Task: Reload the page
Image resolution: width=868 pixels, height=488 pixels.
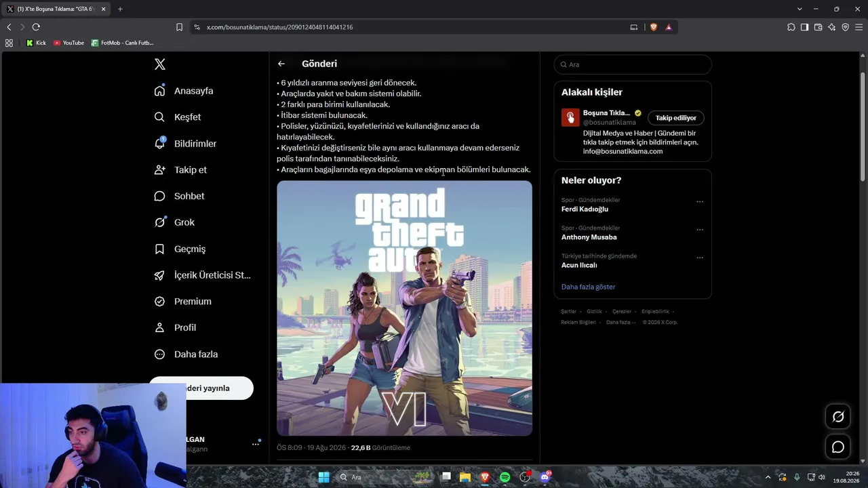Action: point(36,27)
